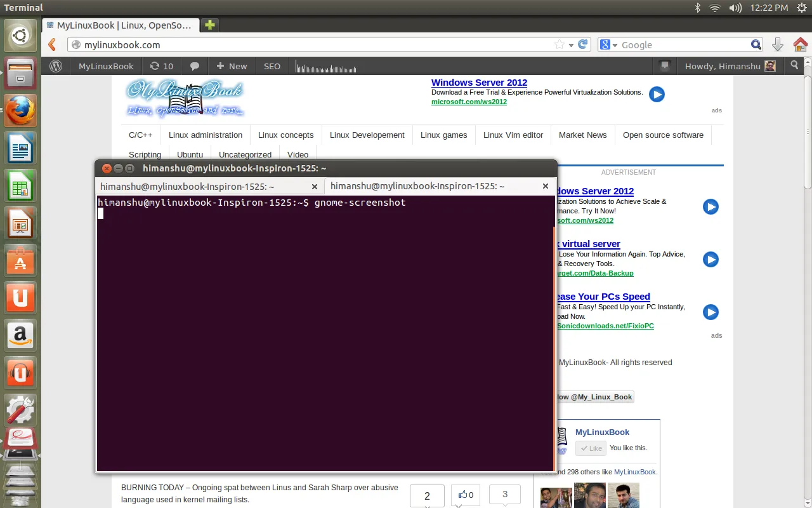Click the New button in admin bar
This screenshot has width=812, height=508.
point(232,66)
